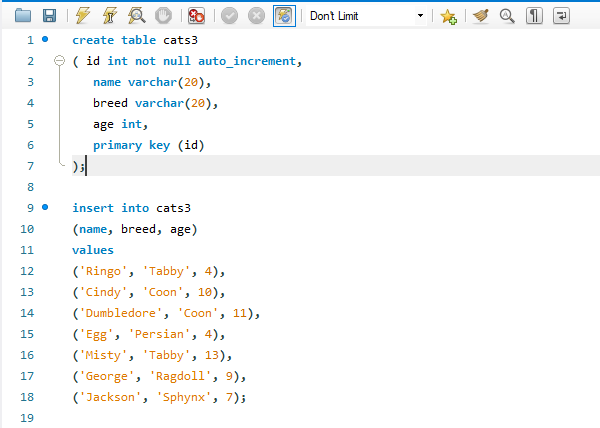This screenshot has height=428, width=600.
Task: Click line number 7 in gutter
Action: tap(31, 166)
